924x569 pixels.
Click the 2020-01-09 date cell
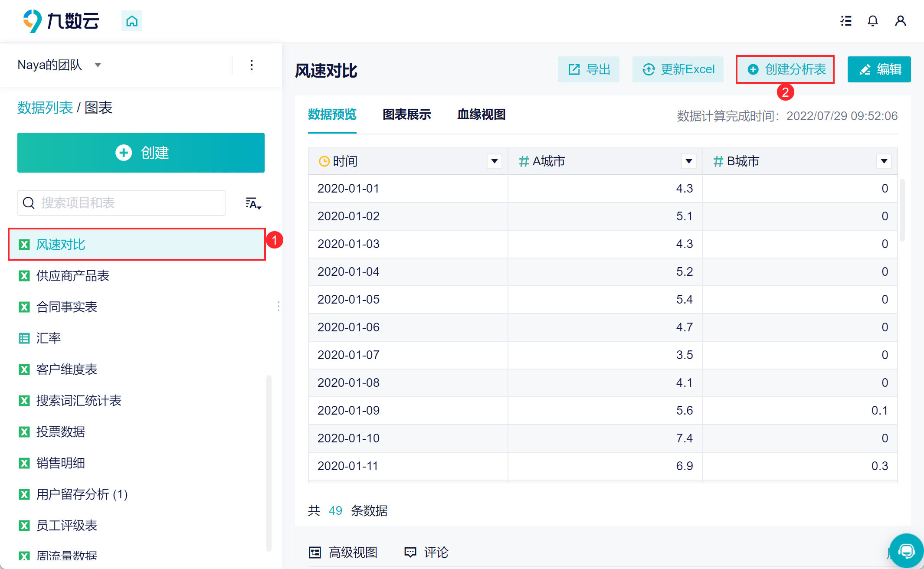[x=408, y=411]
